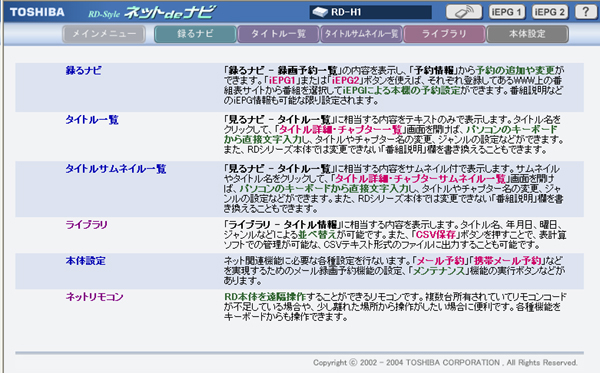This screenshot has width=600, height=373.
Task: Click the iEPG 2 button
Action: [550, 12]
